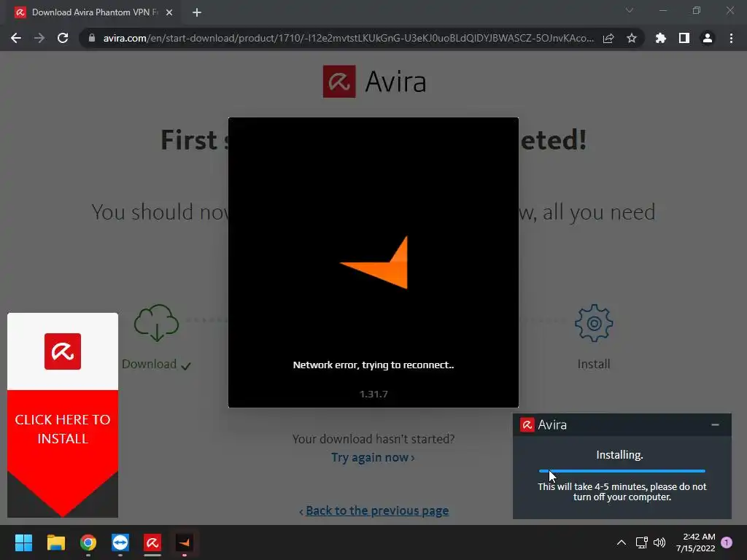This screenshot has height=560, width=747.
Task: Click the Install step label
Action: (x=594, y=365)
